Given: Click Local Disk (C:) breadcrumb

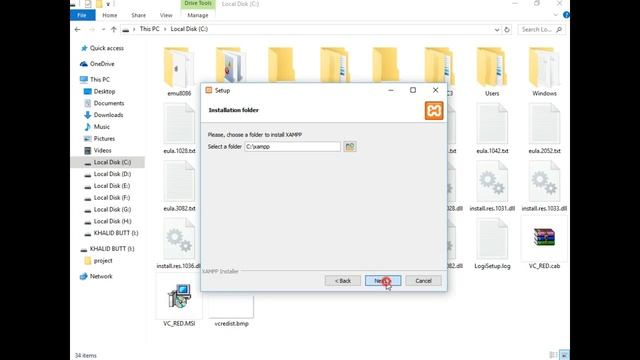Looking at the screenshot, I should pyautogui.click(x=189, y=29).
